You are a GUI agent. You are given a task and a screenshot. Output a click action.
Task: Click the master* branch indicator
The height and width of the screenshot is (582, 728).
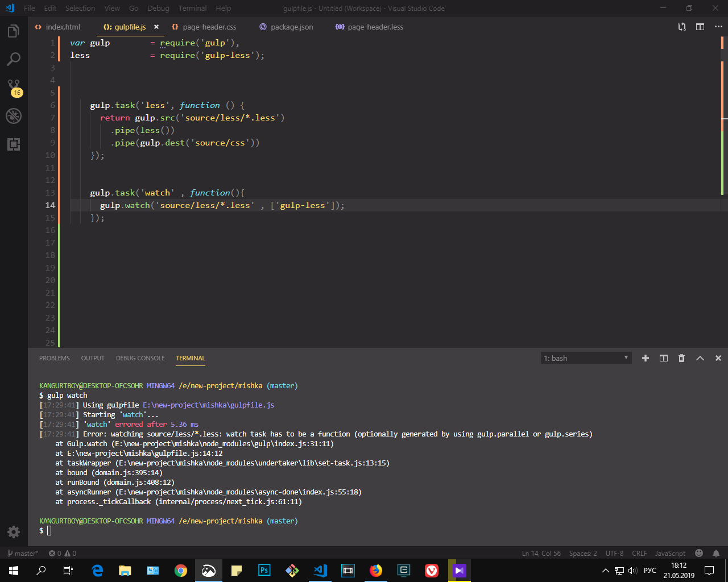tap(23, 553)
